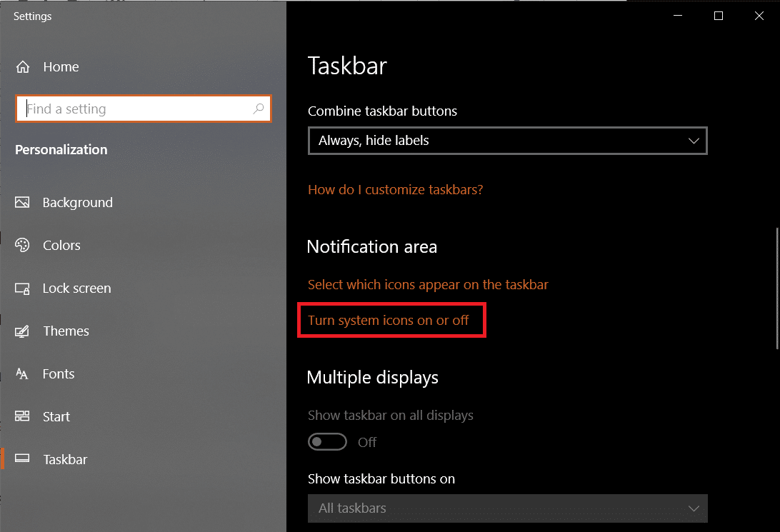Open Turn system icons on or off
This screenshot has height=532, width=780.
pyautogui.click(x=389, y=321)
